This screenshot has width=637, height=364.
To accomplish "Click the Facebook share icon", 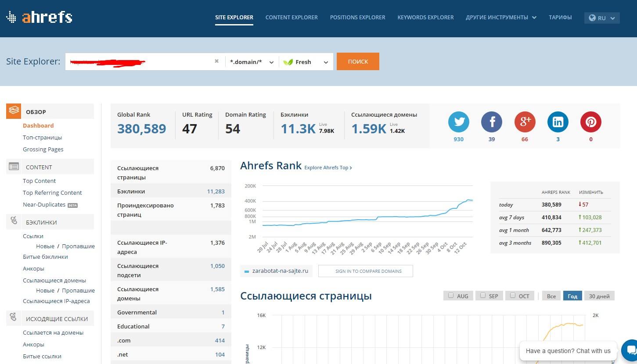I will tap(492, 122).
